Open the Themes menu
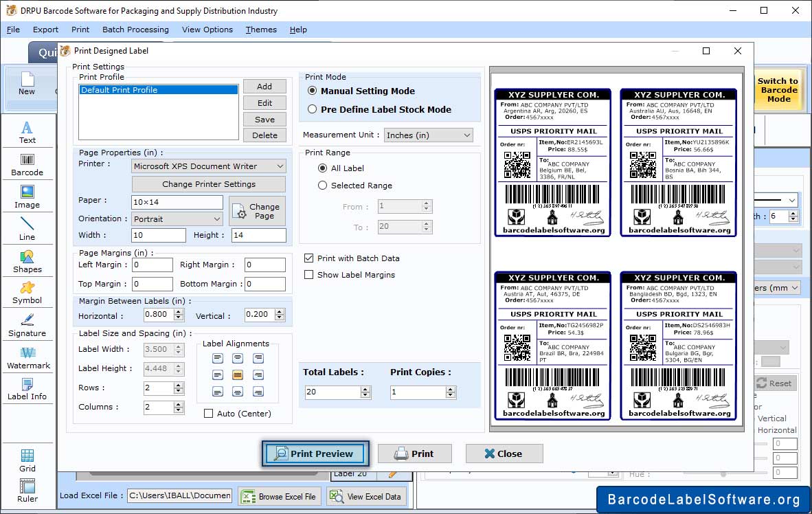 pos(261,30)
